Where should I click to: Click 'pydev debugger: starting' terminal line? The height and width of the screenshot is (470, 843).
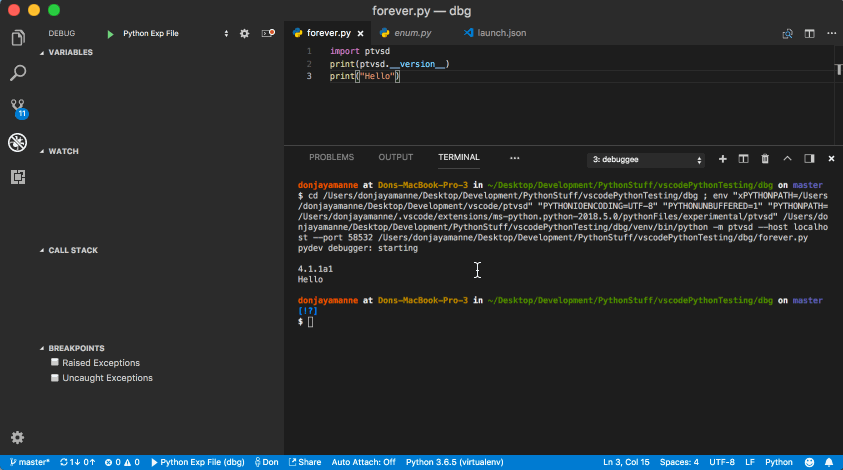tap(358, 248)
